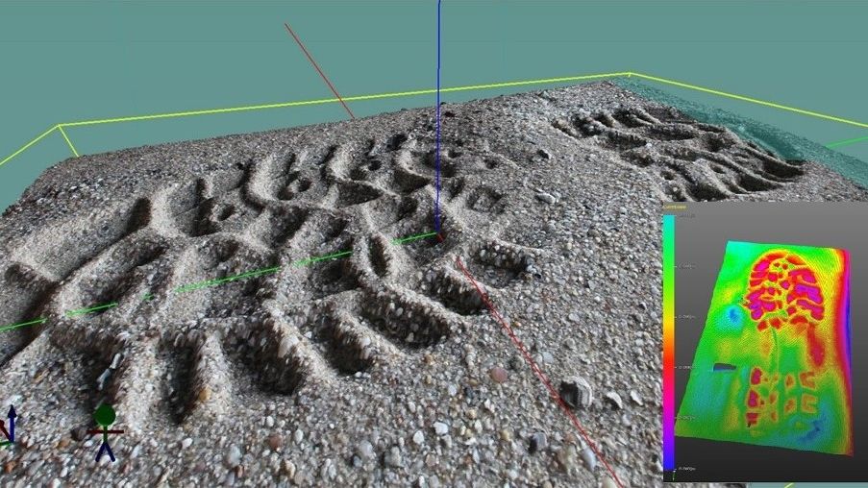Click the teal mesh edge at the right

click(x=788, y=144)
